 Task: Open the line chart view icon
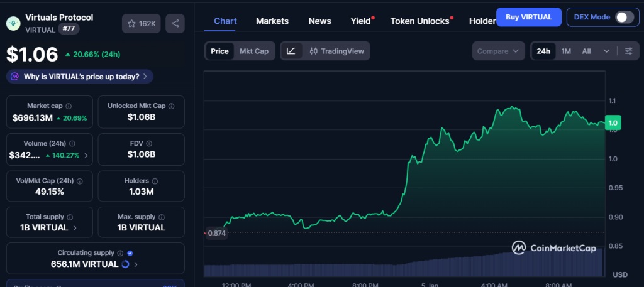point(291,51)
